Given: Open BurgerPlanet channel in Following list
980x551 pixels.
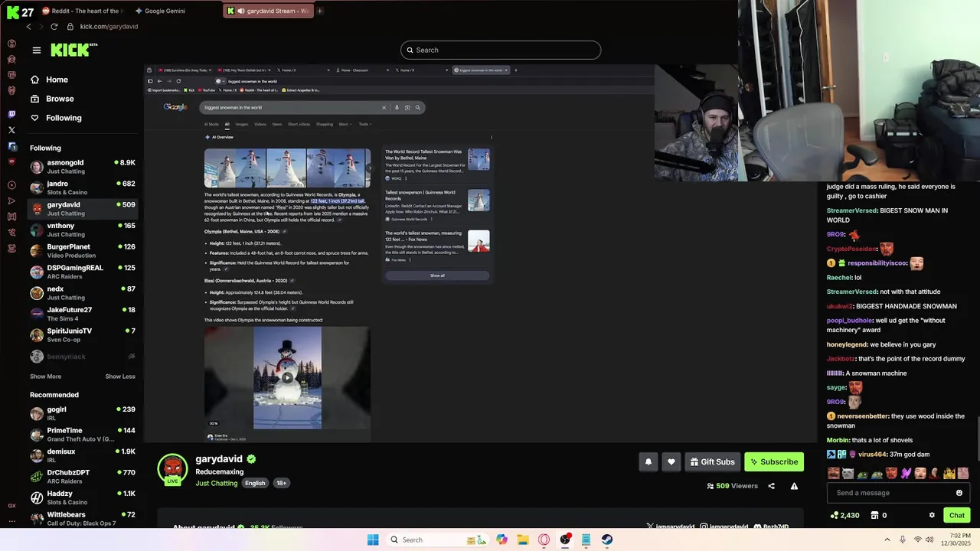Looking at the screenshot, I should [83, 251].
